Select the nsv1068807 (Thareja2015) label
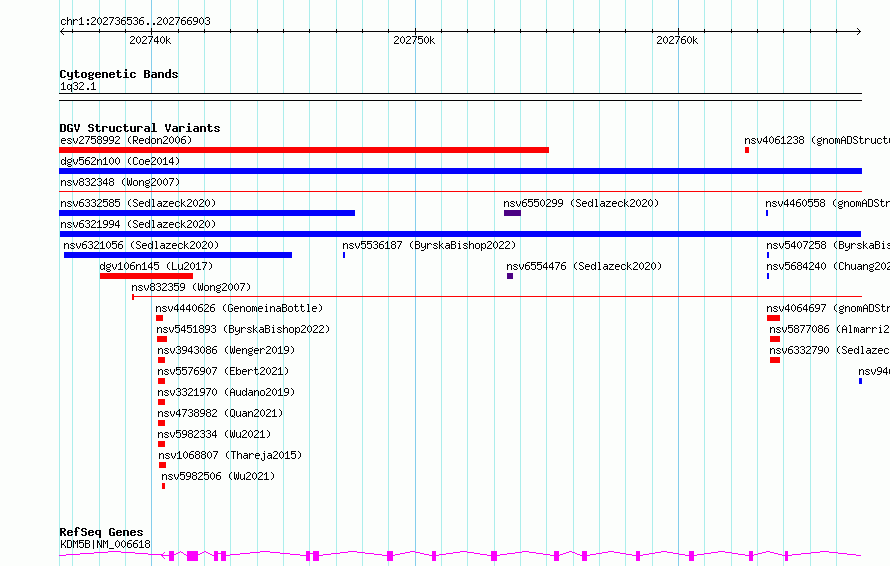890x566 pixels. [x=230, y=455]
